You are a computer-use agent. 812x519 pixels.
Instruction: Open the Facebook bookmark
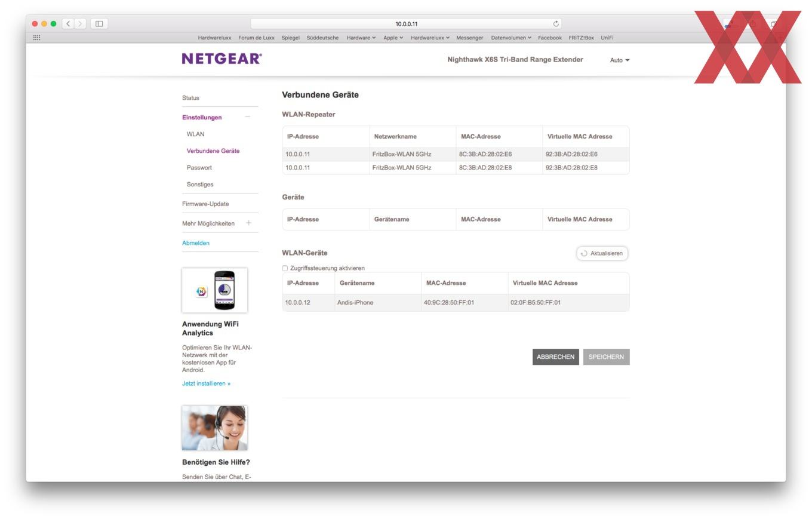coord(550,38)
